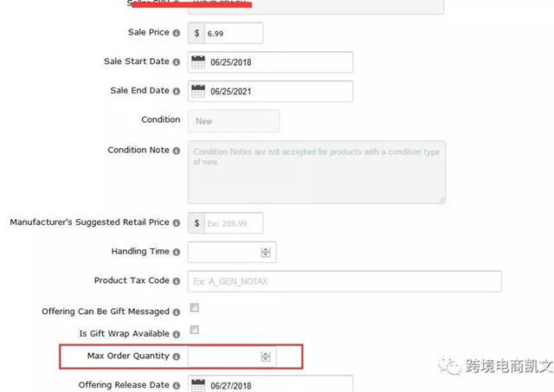The image size is (554, 392).
Task: Enable Offering Can Be Gift Messaged checkbox
Action: [x=195, y=308]
